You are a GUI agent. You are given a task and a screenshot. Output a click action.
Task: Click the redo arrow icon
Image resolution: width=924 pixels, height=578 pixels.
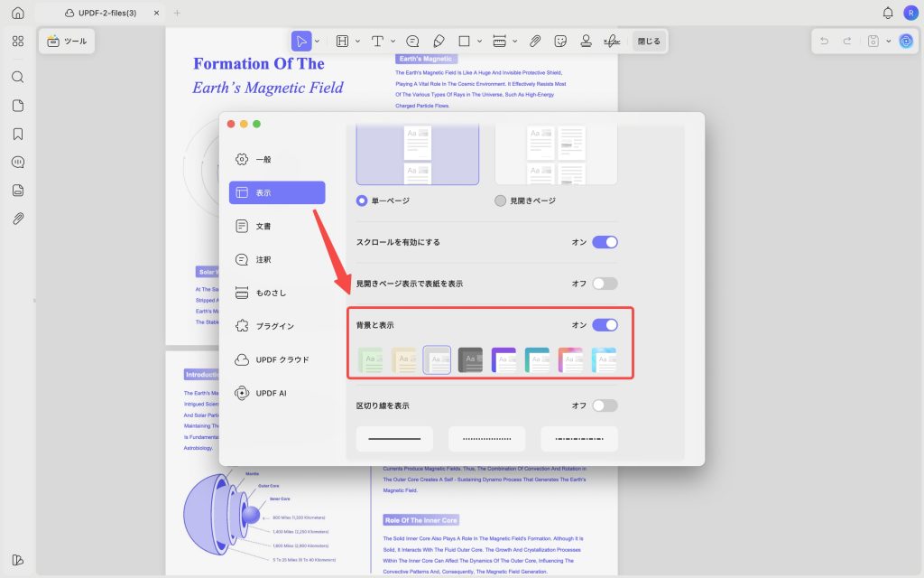pos(846,42)
